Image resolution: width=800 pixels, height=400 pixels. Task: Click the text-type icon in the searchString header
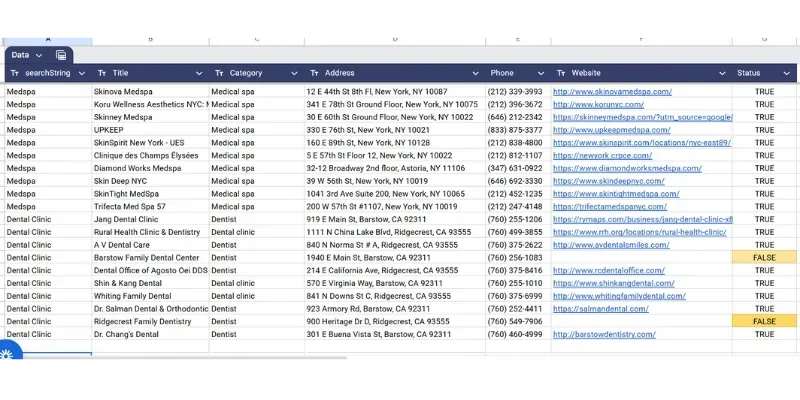pyautogui.click(x=15, y=73)
